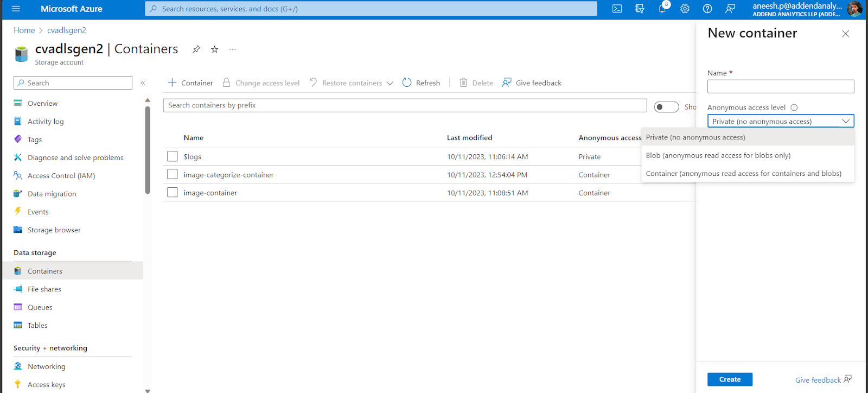This screenshot has height=393, width=868.
Task: Open the Restore containers dropdown
Action: tap(351, 83)
